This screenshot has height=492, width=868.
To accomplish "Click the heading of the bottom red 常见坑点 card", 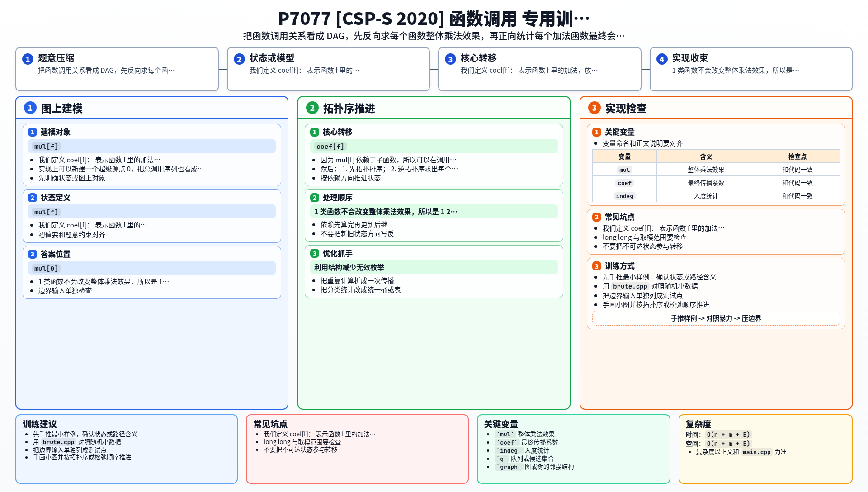I will pyautogui.click(x=270, y=424).
